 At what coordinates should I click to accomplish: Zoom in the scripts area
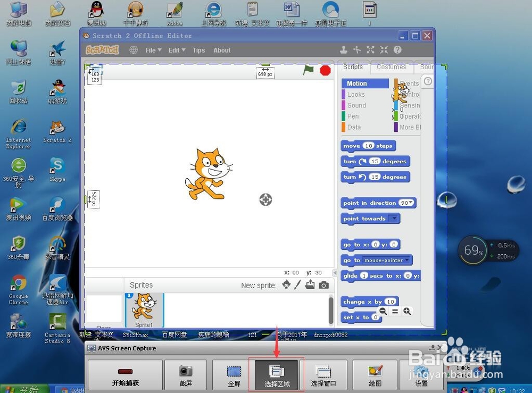(x=407, y=311)
